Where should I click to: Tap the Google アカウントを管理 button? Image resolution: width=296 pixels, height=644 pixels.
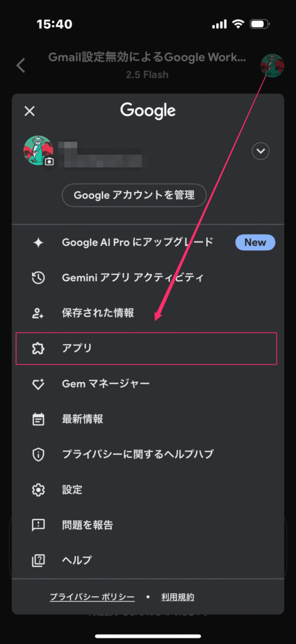coord(134,195)
